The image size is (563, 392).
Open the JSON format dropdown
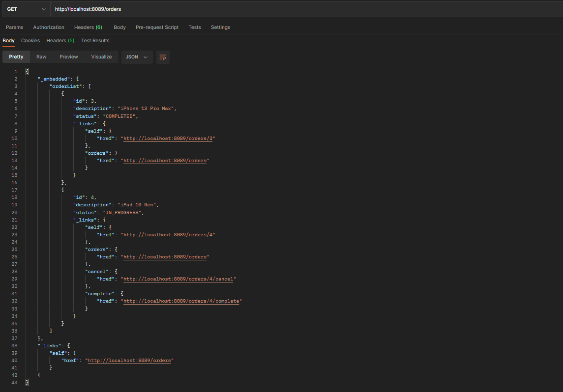click(x=137, y=57)
